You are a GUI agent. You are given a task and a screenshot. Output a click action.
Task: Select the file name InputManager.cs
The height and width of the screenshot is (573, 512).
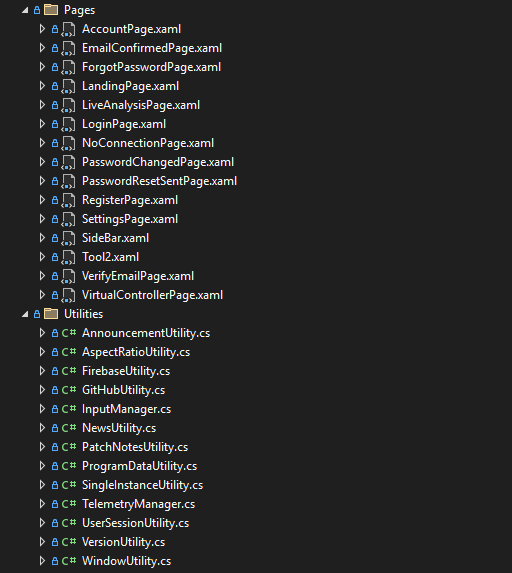(x=126, y=409)
